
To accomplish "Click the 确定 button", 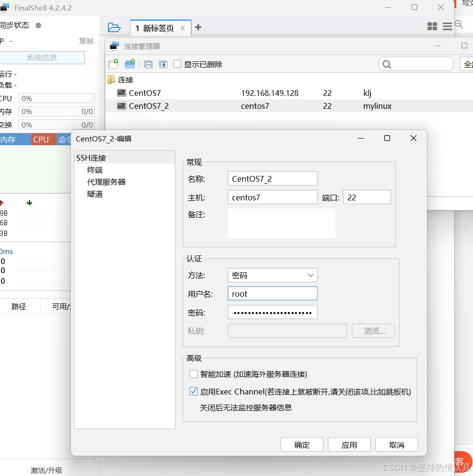I will click(x=302, y=445).
